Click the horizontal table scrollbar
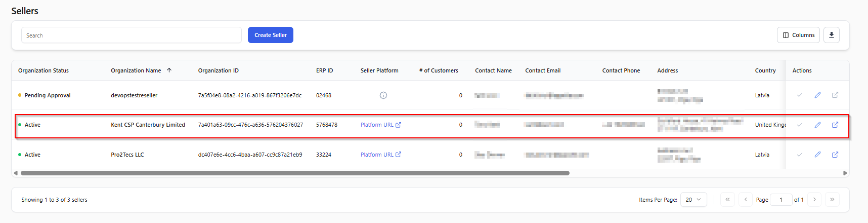Screen dimensions: 868x223 tap(295, 173)
